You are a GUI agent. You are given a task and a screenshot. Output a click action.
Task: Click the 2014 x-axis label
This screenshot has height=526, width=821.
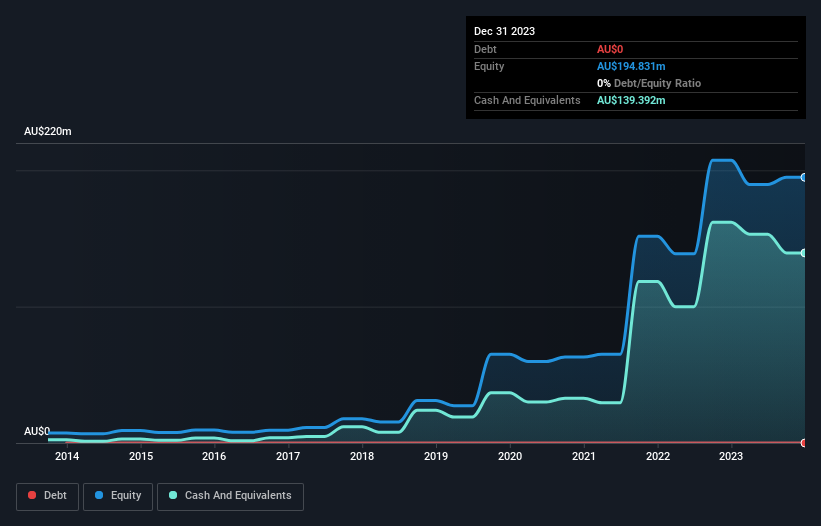(67, 456)
